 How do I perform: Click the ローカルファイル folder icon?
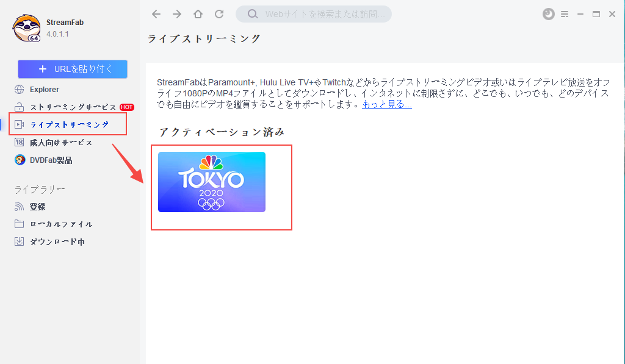[x=19, y=224]
